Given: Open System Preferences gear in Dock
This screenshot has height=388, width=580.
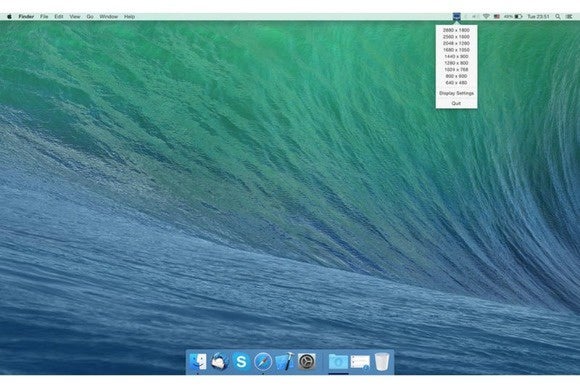Looking at the screenshot, I should 307,361.
